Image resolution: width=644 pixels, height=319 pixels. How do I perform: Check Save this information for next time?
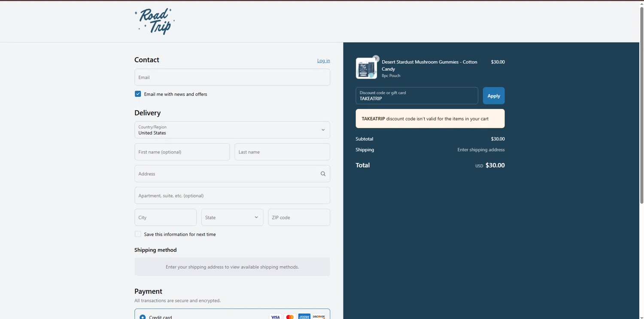click(138, 234)
